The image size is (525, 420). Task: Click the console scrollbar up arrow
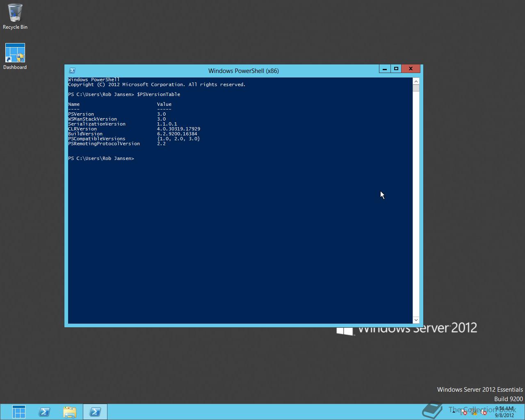pos(416,81)
